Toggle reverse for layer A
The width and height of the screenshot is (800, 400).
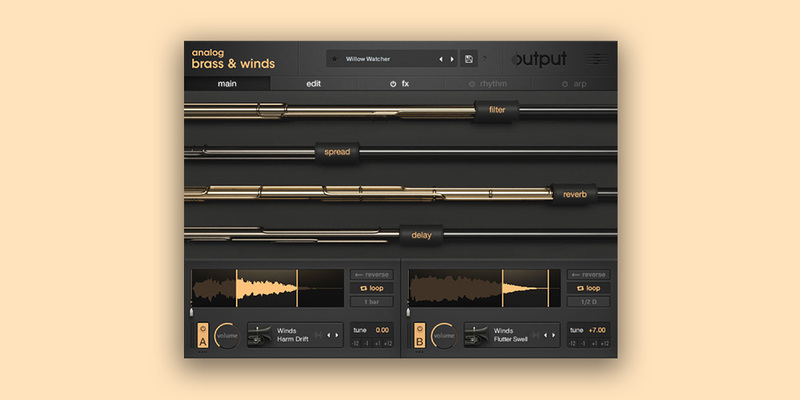pyautogui.click(x=371, y=274)
